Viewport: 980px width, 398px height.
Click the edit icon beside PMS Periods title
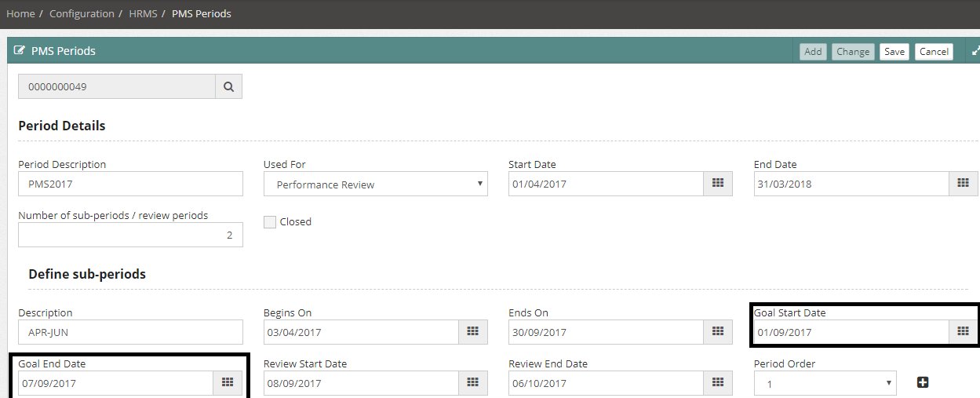coord(20,51)
